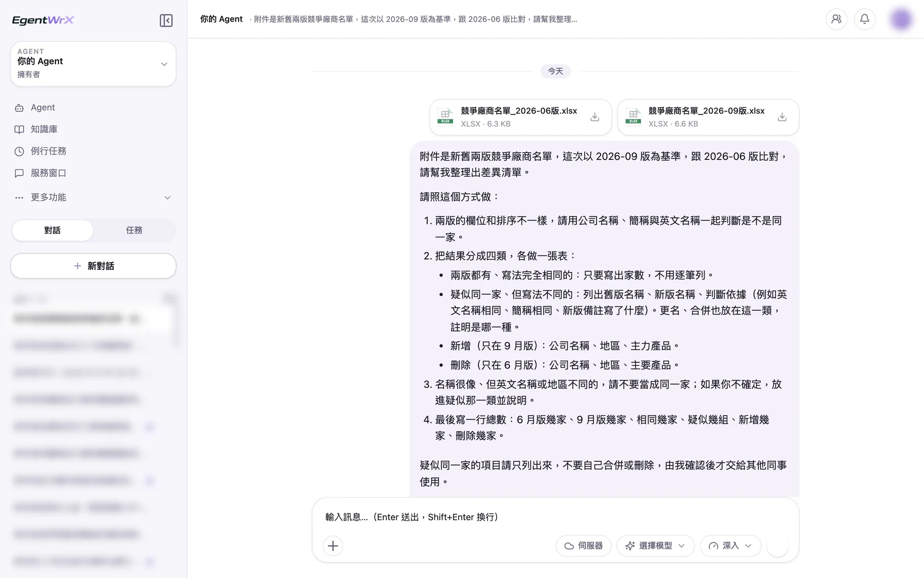
Task: Collapse the sidebar panel icon
Action: 166,20
